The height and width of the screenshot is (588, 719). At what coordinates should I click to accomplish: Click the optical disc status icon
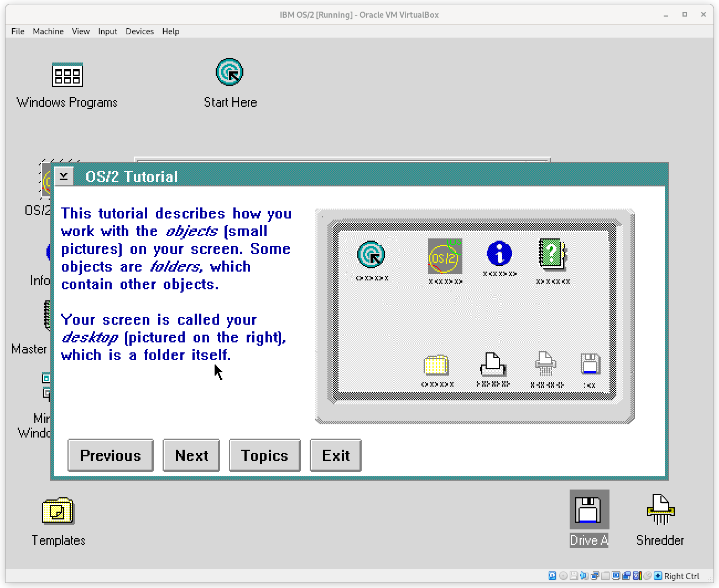coord(564,576)
